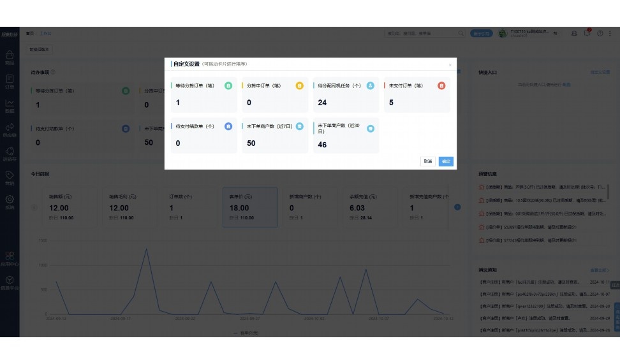This screenshot has width=620, height=364.
Task: Click the green 等待分拣订单 card icon in dialog
Action: coord(228,86)
